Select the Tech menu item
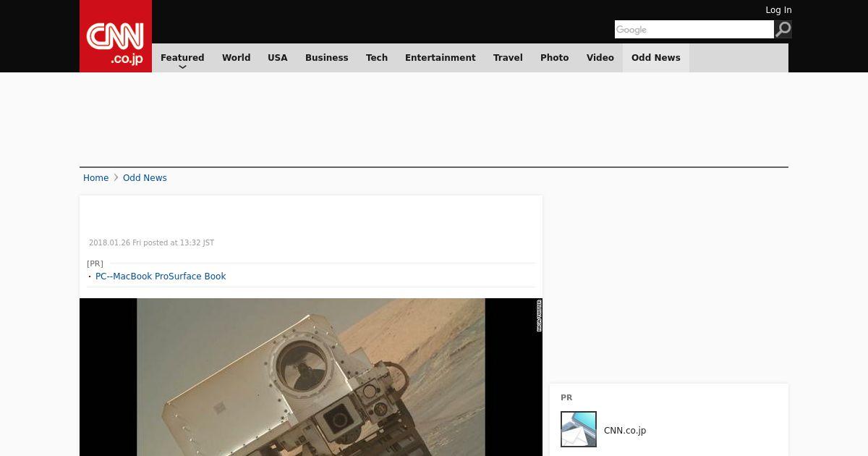Screen dimensions: 868x456 tap(377, 58)
